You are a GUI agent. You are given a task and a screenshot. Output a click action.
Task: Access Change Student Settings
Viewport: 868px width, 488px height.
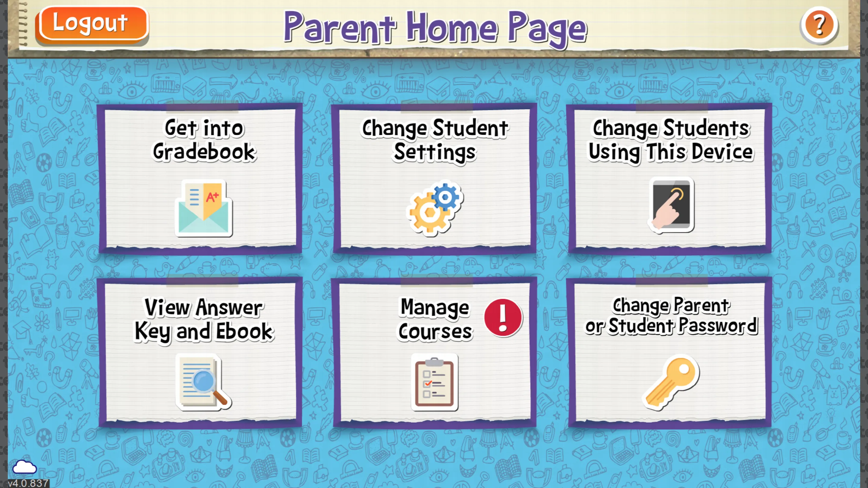434,178
